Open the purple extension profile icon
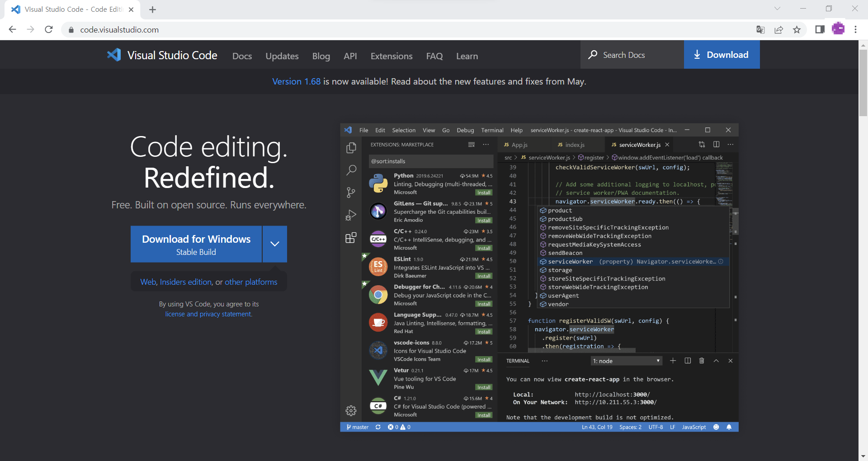 (838, 29)
